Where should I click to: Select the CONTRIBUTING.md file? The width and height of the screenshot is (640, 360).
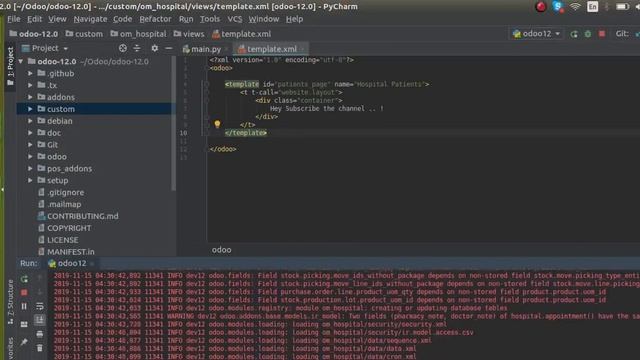click(78, 216)
